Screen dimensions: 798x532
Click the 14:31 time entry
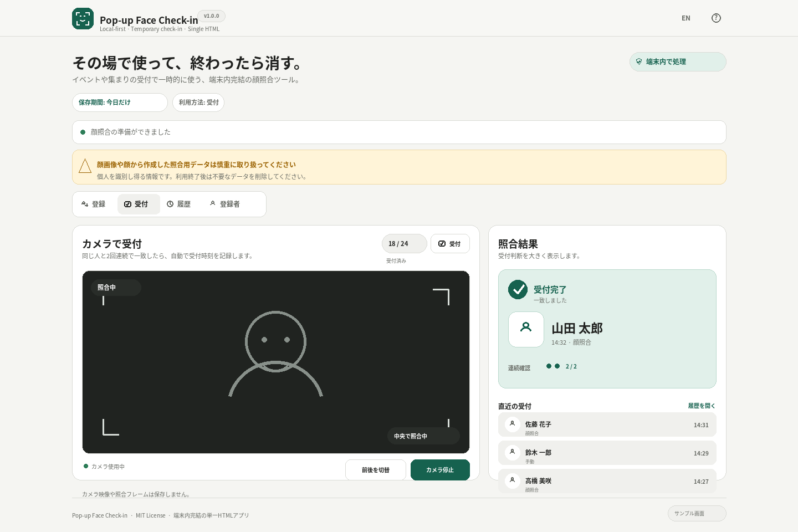point(701,425)
